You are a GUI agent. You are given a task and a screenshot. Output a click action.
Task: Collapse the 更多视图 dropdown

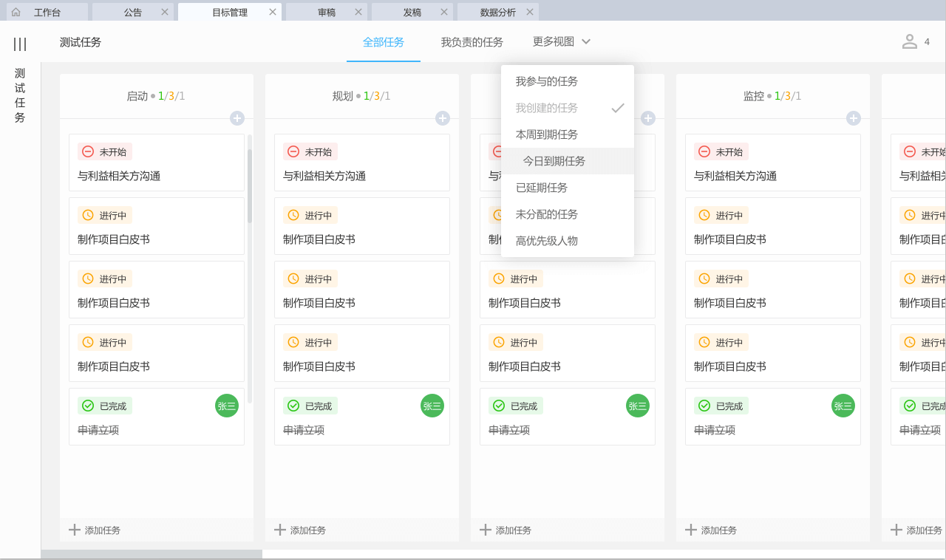coord(562,42)
